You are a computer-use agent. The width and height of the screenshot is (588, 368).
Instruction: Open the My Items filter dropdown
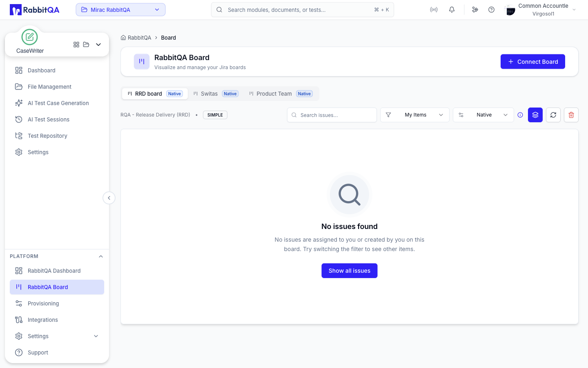point(415,115)
